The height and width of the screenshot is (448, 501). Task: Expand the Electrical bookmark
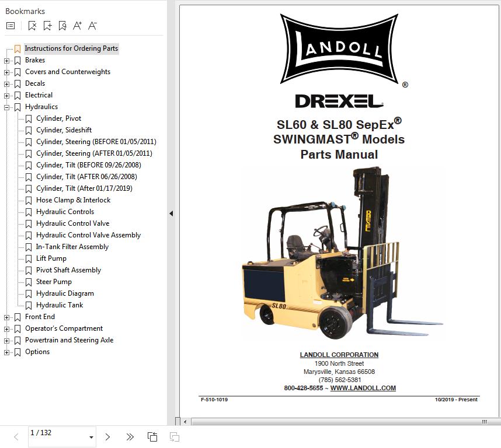click(x=6, y=96)
